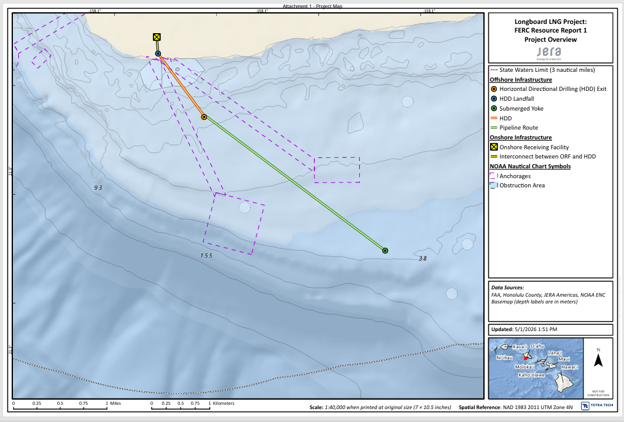
Task: Click the green pipeline route line on map
Action: coord(294,184)
